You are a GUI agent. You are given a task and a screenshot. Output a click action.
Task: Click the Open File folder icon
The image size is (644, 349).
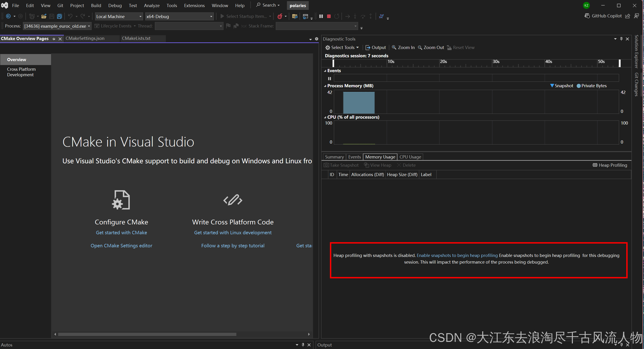[x=44, y=16]
